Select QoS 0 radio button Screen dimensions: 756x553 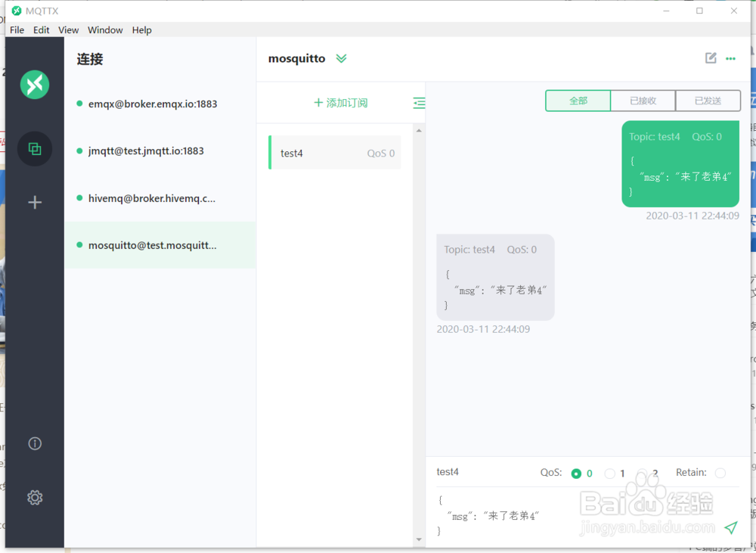576,474
